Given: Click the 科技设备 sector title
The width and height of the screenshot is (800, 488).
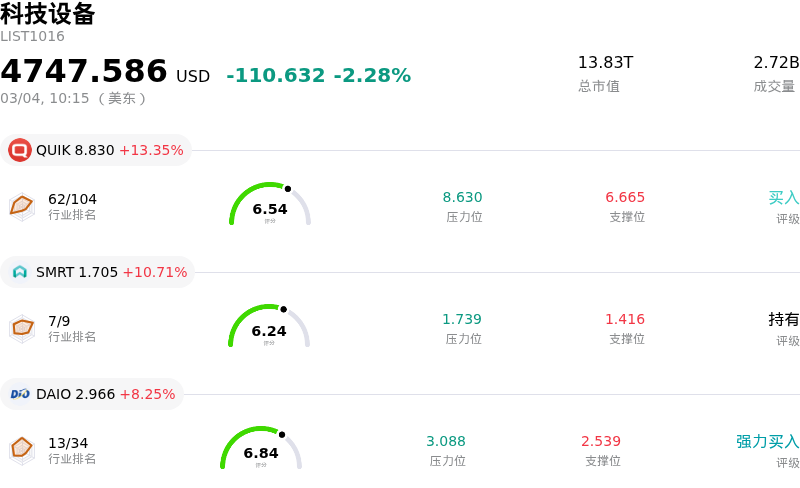Looking at the screenshot, I should coord(48,14).
